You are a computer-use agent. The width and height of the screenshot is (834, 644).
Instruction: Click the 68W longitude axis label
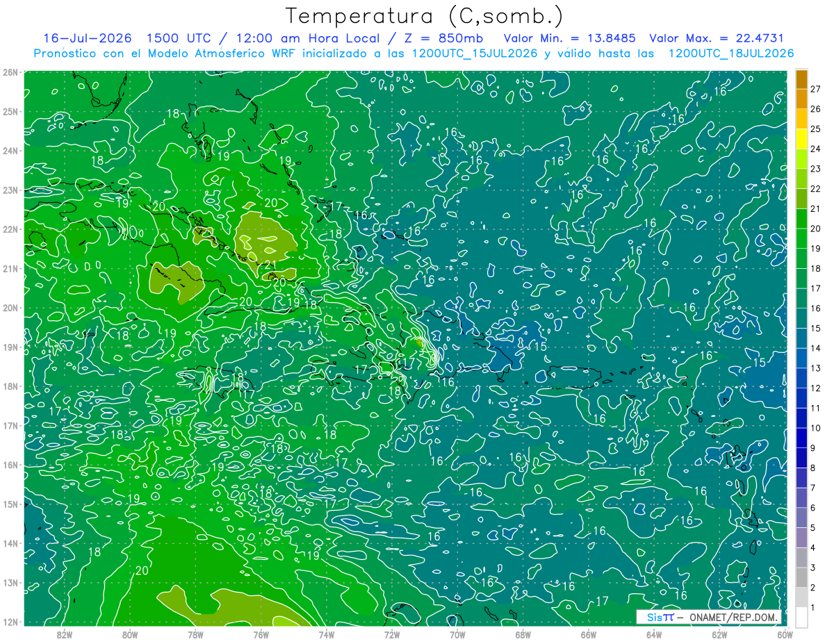point(523,634)
